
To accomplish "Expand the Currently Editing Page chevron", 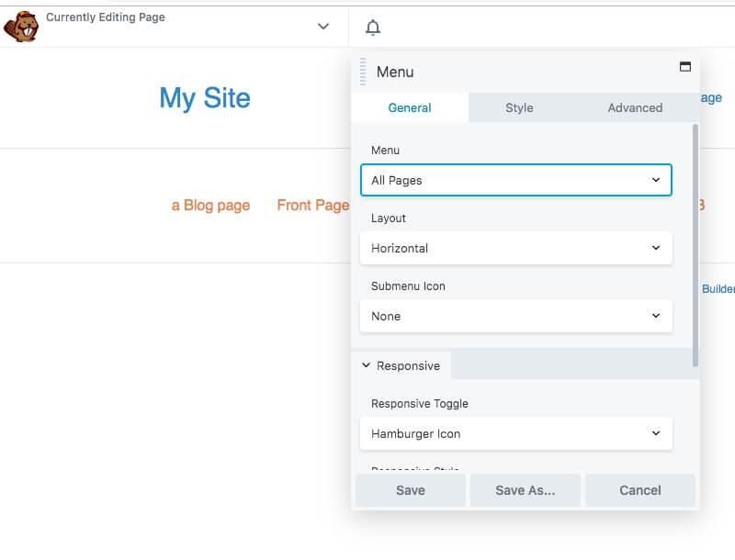I will pyautogui.click(x=322, y=27).
